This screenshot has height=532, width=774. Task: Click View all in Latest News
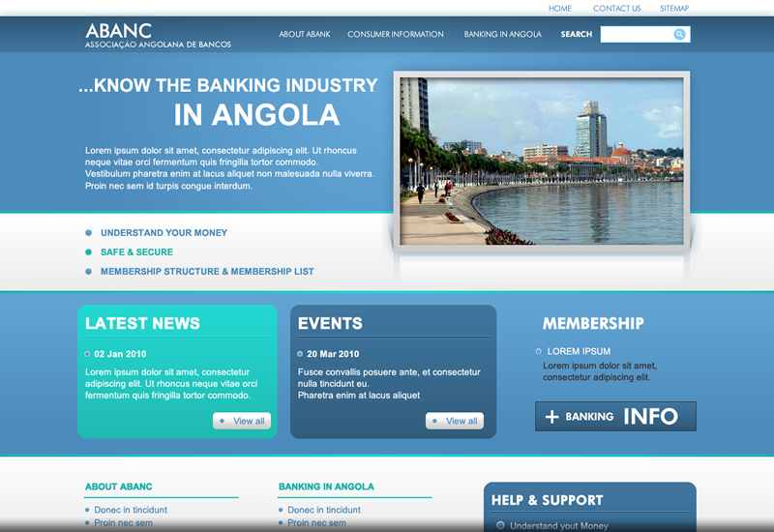click(242, 421)
